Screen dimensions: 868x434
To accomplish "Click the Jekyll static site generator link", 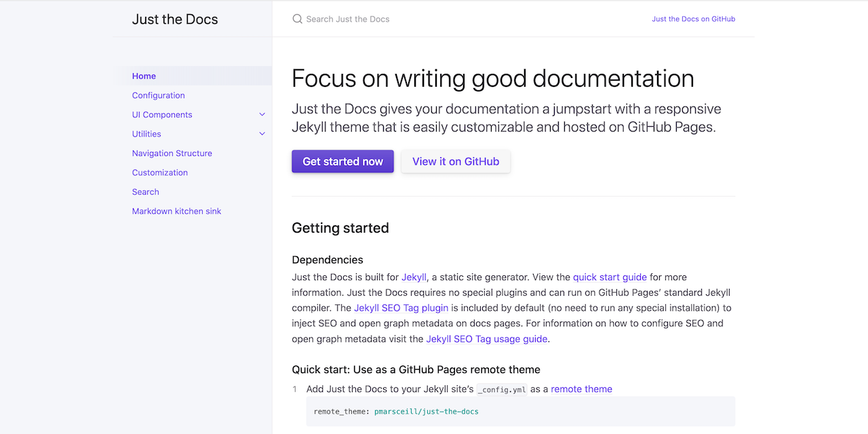I will [414, 277].
